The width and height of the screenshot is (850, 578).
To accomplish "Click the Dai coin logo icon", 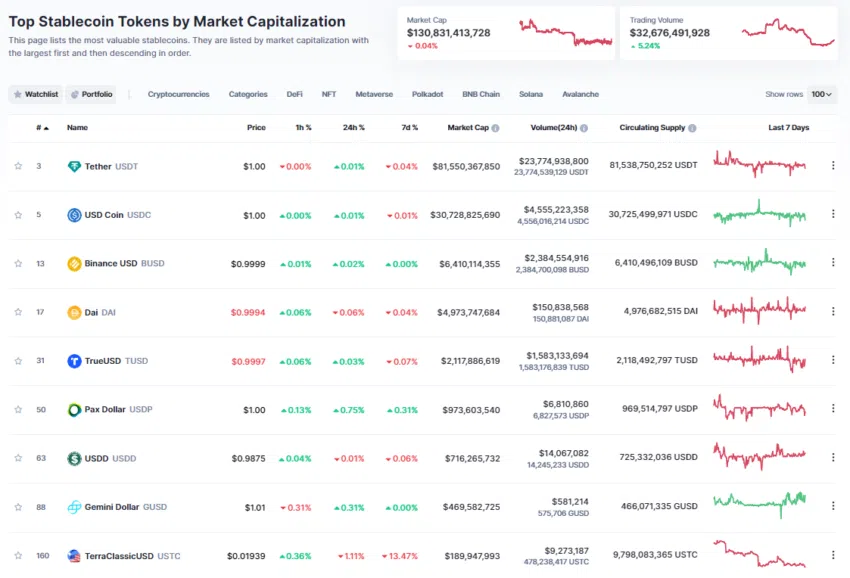I will click(x=74, y=312).
